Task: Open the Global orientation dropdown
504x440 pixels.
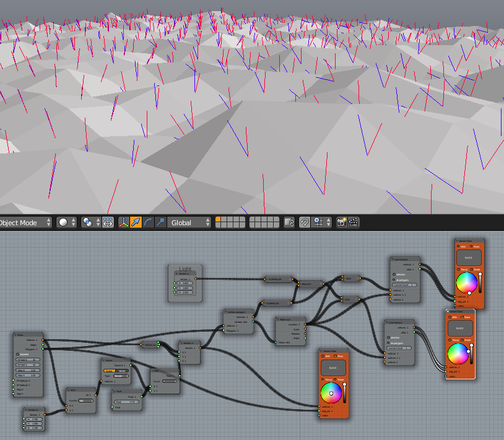Action: coord(189,223)
